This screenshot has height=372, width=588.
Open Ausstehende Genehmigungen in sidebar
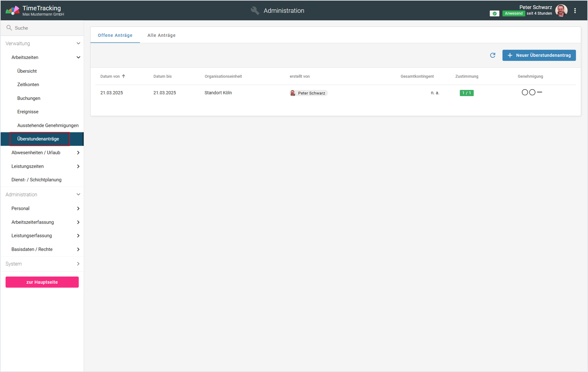pyautogui.click(x=48, y=125)
